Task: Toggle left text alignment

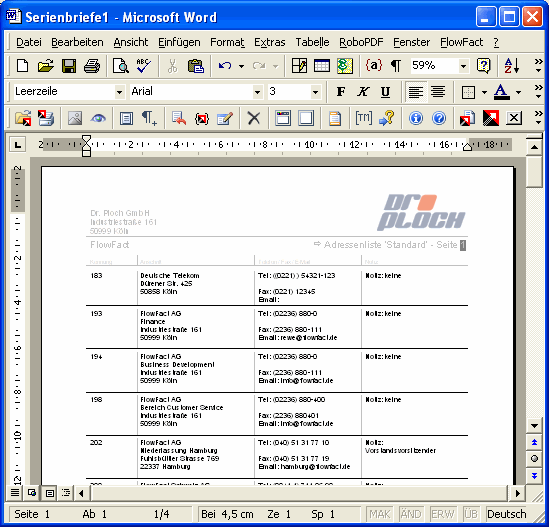Action: (416, 92)
